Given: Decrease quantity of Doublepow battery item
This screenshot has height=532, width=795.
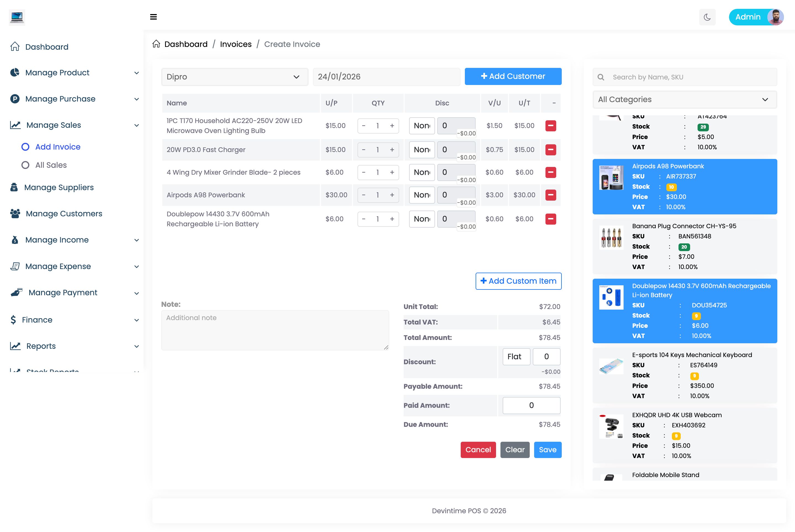Looking at the screenshot, I should tap(364, 219).
